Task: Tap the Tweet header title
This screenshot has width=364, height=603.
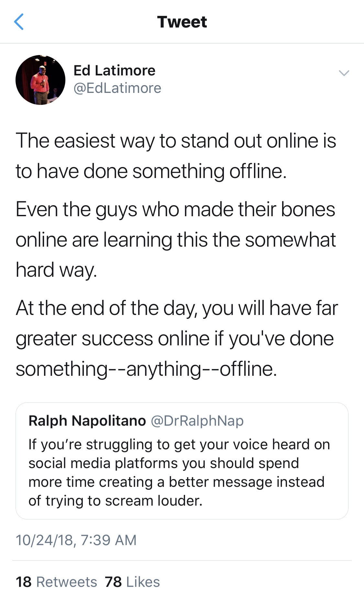Action: click(182, 22)
